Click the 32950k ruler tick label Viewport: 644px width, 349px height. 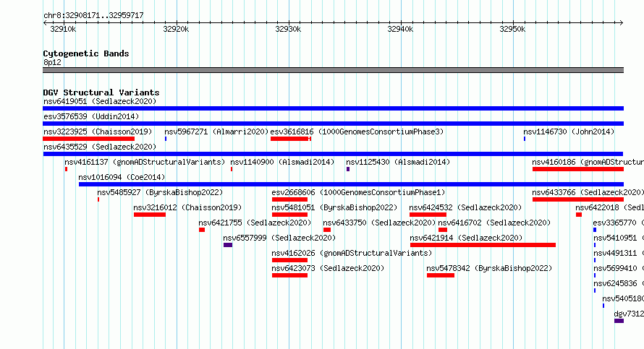point(512,29)
